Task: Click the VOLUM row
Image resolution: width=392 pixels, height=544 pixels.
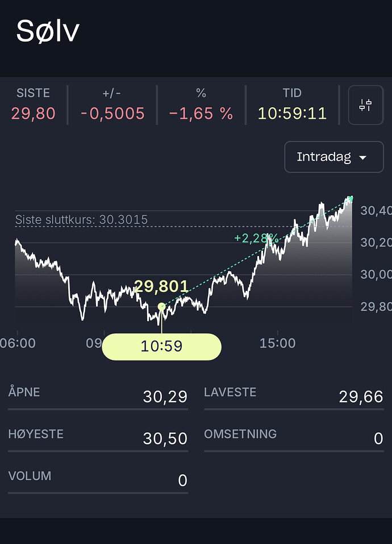Action: click(x=98, y=480)
